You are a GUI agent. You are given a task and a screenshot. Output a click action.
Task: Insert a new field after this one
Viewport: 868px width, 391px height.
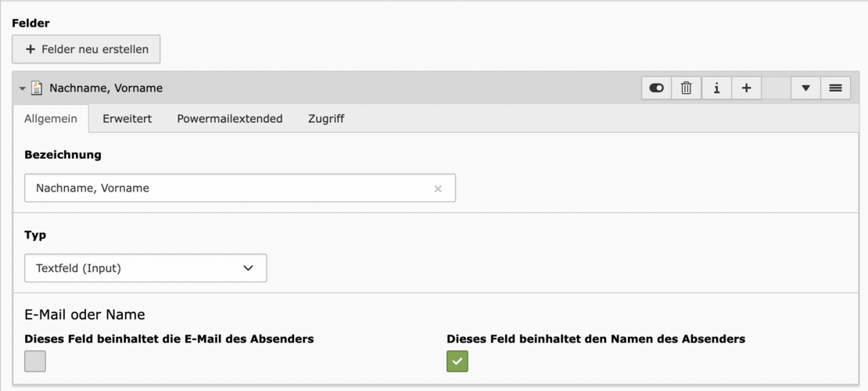746,88
